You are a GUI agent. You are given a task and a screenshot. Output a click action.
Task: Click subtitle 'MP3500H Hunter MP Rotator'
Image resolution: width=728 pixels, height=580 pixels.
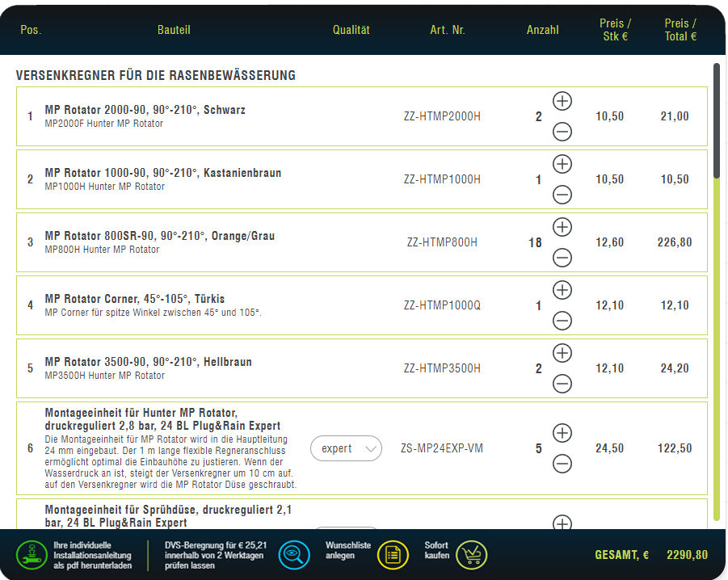pos(104,376)
